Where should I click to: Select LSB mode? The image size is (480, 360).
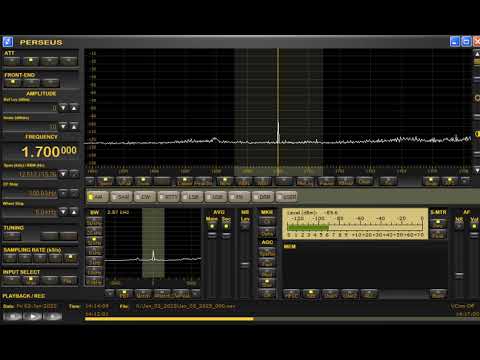click(192, 197)
